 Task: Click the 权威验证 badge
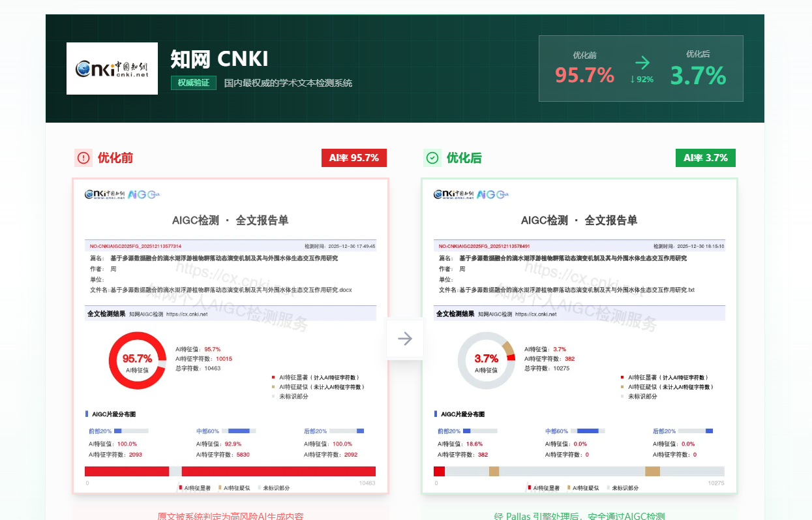click(x=194, y=83)
